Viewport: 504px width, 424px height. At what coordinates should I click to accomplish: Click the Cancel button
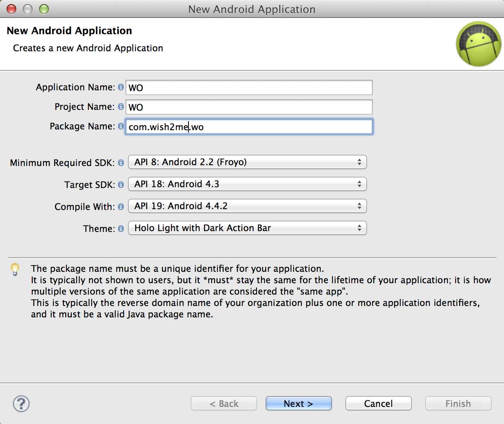tap(379, 404)
